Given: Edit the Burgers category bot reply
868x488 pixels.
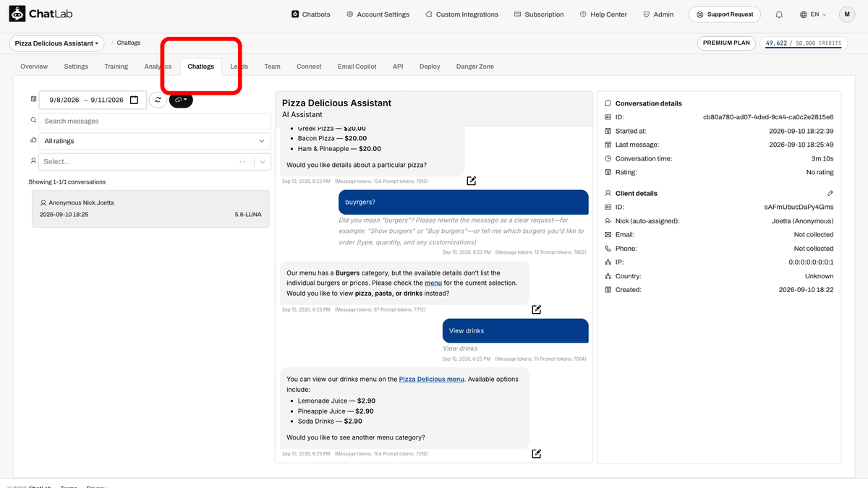Looking at the screenshot, I should (537, 309).
